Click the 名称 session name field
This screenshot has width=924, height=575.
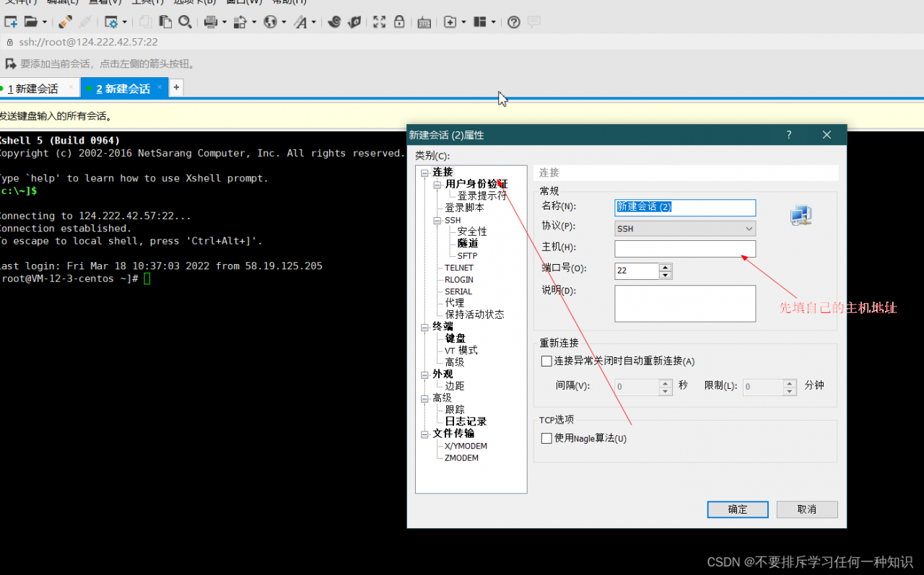685,207
